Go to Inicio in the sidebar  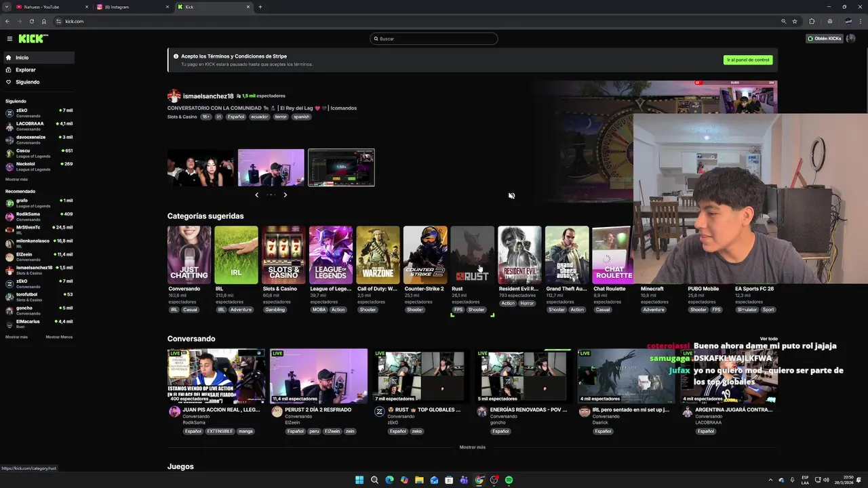(x=38, y=58)
